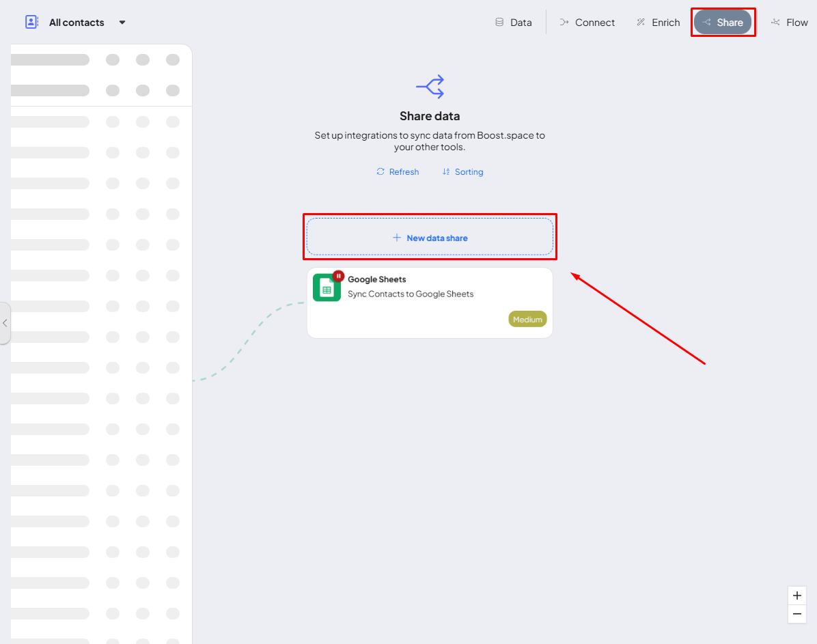Viewport: 817px width, 644px height.
Task: Click the Share data arrows icon
Action: (430, 87)
